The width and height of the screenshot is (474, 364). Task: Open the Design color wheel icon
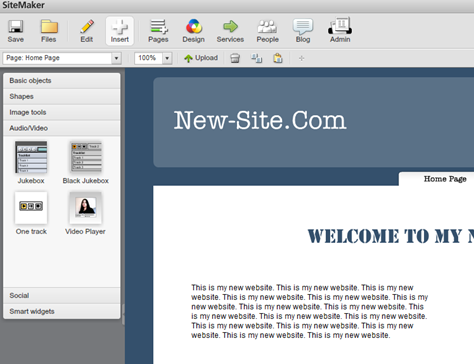point(194,27)
